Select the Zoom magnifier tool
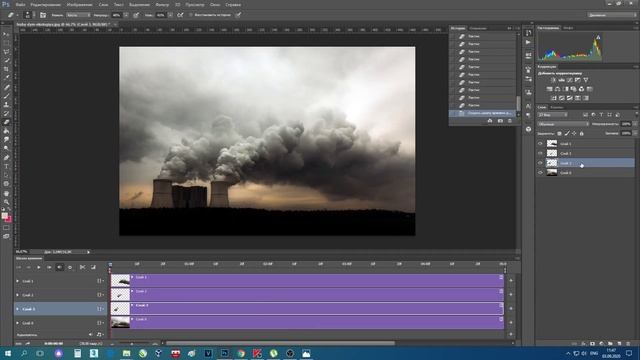The width and height of the screenshot is (640, 360). [6, 202]
